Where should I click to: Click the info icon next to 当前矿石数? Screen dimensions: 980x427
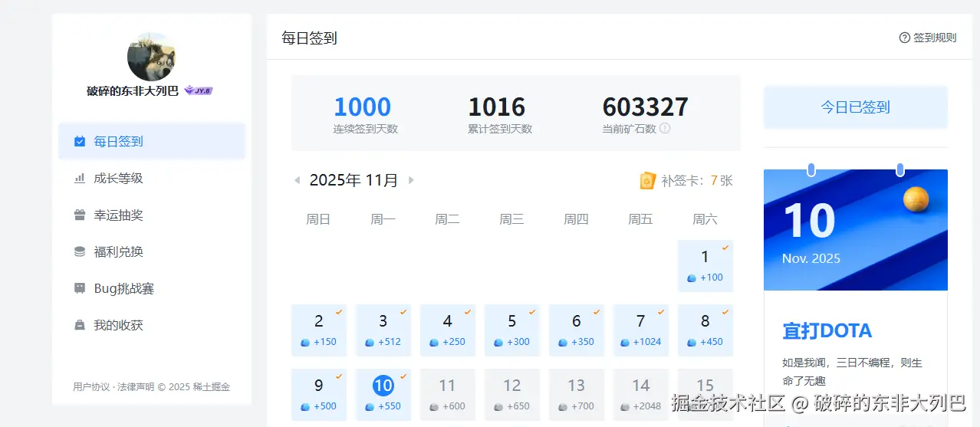pos(665,128)
